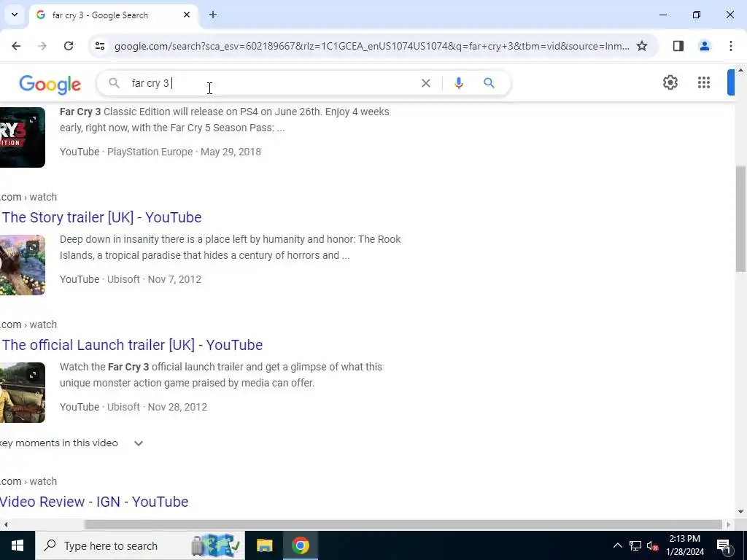This screenshot has width=747, height=560.
Task: Click the Google logo
Action: [50, 85]
